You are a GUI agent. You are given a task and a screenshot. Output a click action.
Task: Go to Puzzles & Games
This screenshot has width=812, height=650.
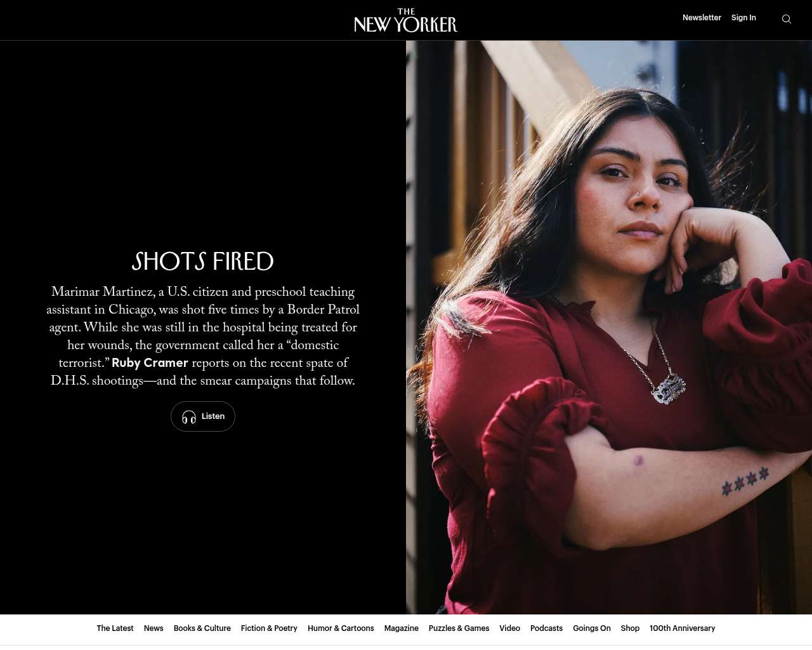point(459,628)
